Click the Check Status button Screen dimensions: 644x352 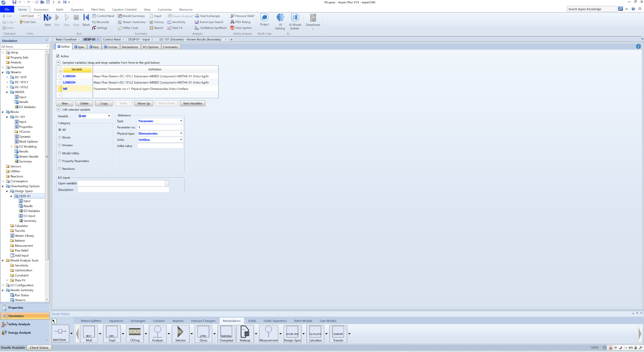39,348
